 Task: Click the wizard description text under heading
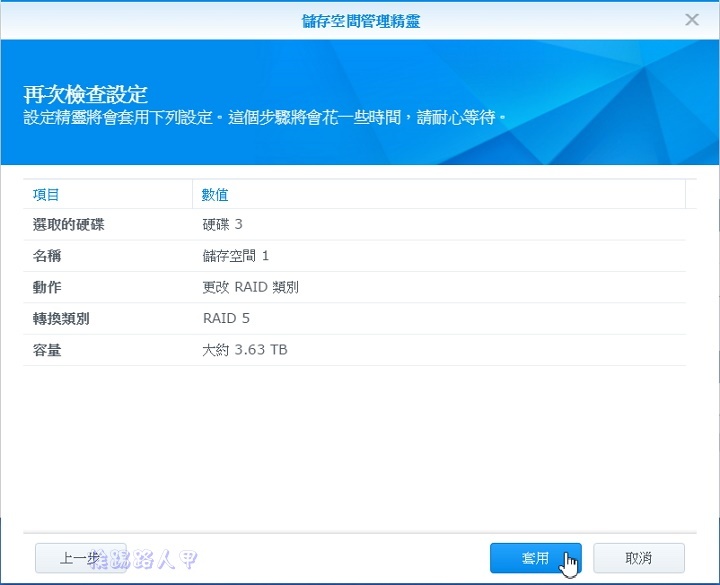point(264,118)
